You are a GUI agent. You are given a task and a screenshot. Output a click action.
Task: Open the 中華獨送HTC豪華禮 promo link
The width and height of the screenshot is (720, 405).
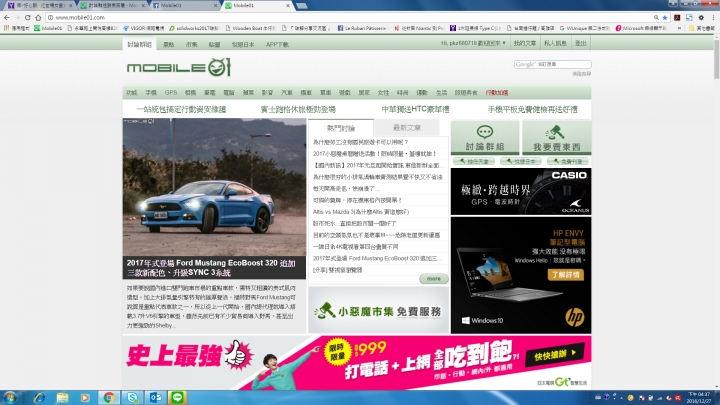point(416,109)
